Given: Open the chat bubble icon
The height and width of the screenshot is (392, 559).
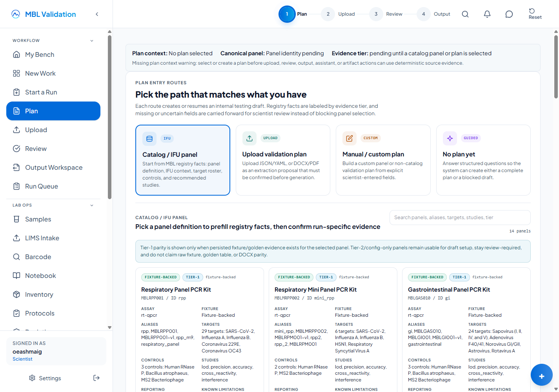Looking at the screenshot, I should tap(509, 14).
